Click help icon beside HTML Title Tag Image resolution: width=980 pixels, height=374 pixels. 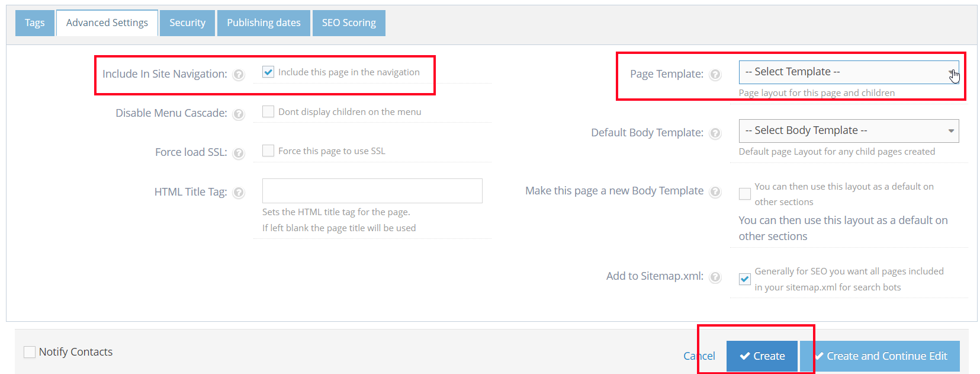tap(239, 192)
